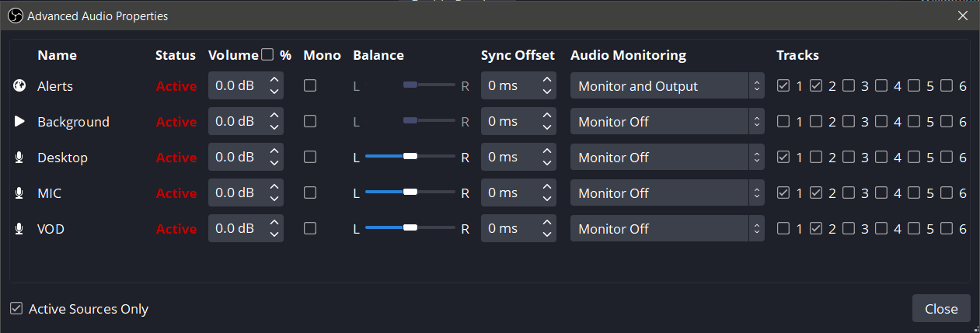The image size is (980, 333).
Task: Click the MIC source microphone icon
Action: (19, 193)
